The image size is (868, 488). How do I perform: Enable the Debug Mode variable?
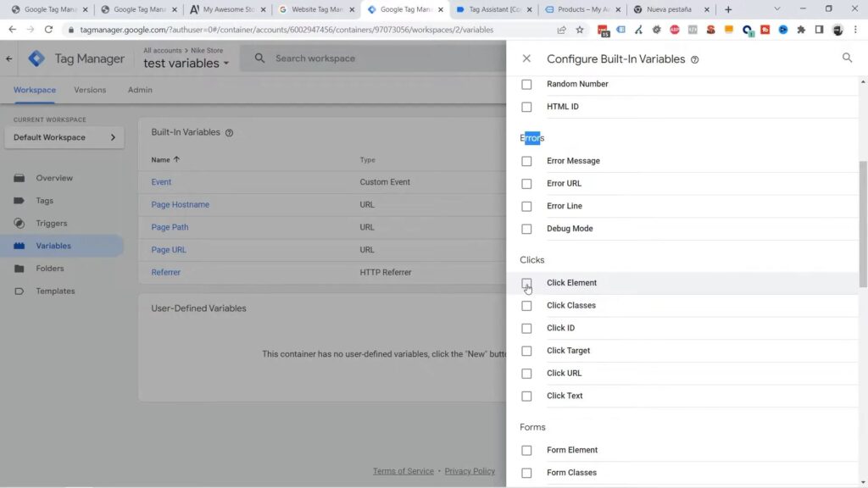pyautogui.click(x=526, y=229)
